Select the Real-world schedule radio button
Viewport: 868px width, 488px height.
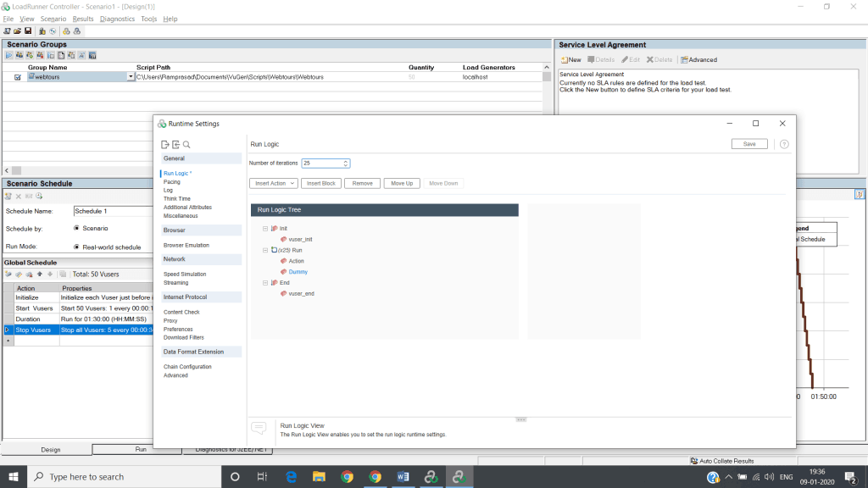[76, 247]
